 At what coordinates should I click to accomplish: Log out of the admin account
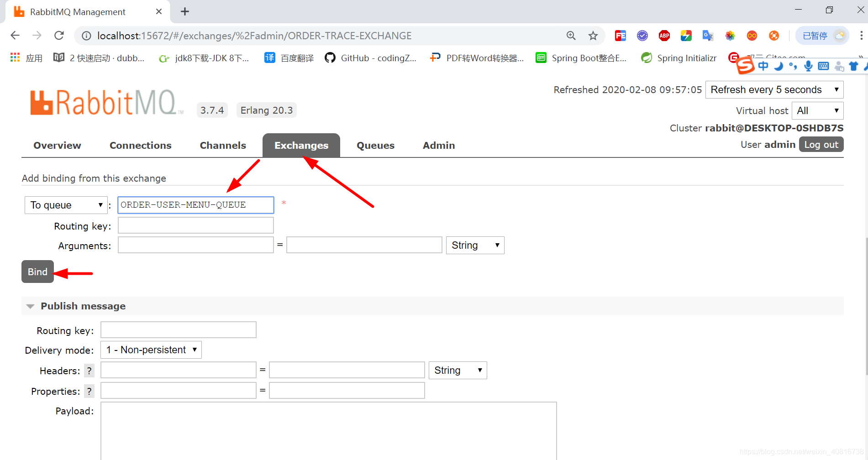[x=821, y=145]
